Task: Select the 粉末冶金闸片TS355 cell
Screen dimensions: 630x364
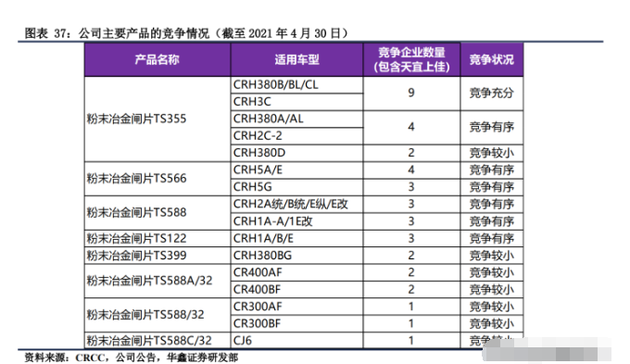Action: pos(157,119)
